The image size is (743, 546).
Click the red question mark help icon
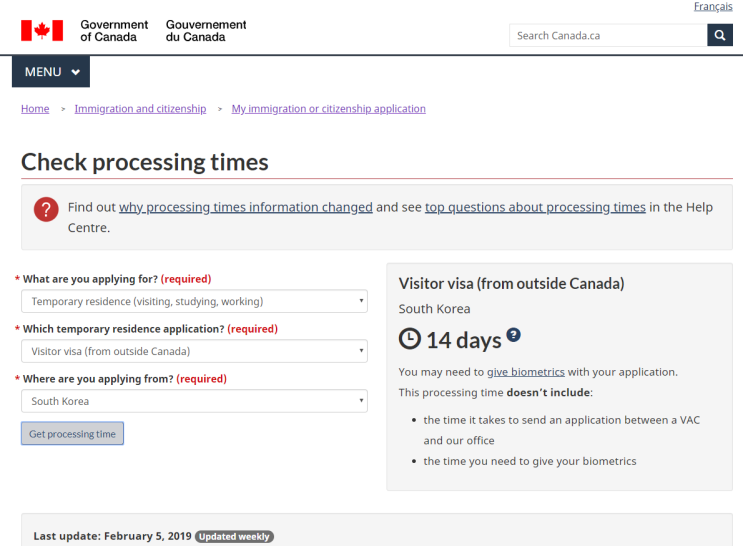[46, 209]
